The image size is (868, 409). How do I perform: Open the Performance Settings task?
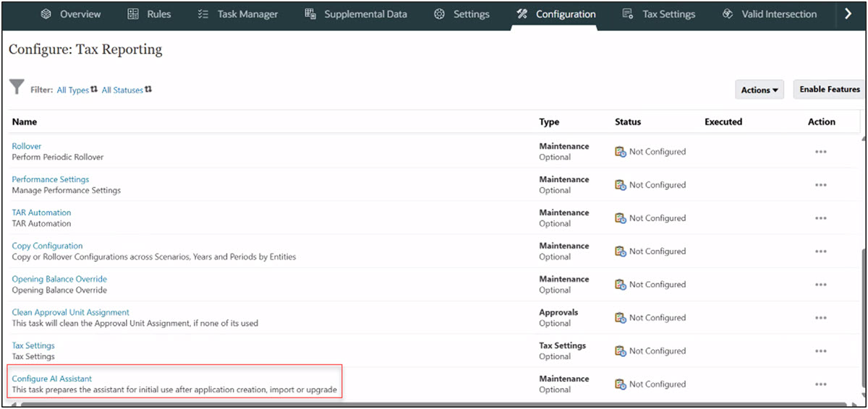coord(51,179)
